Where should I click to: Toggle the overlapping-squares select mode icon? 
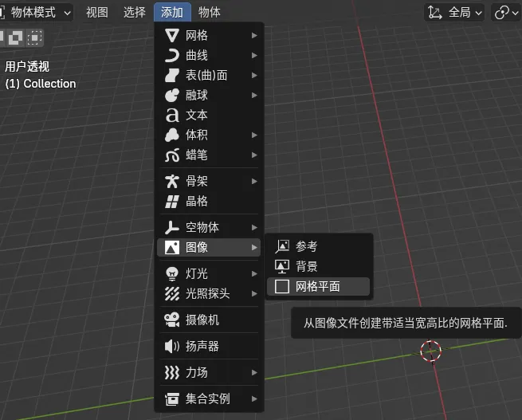16,37
